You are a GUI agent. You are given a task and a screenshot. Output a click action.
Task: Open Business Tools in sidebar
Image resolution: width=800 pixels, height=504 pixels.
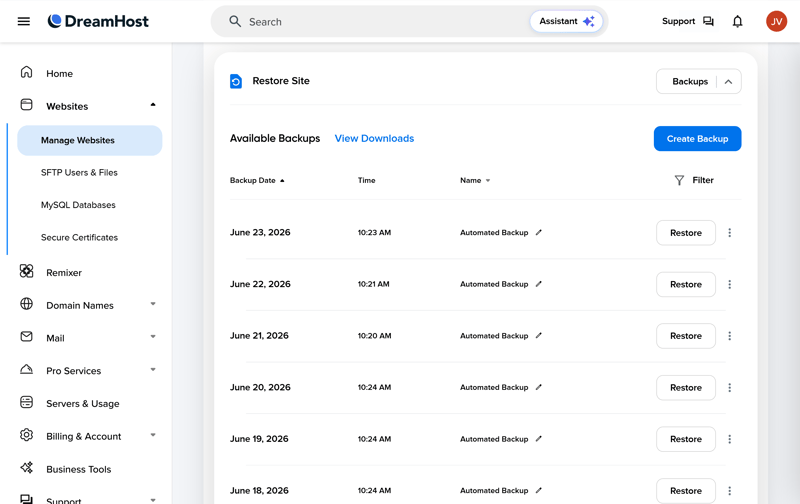pyautogui.click(x=79, y=469)
